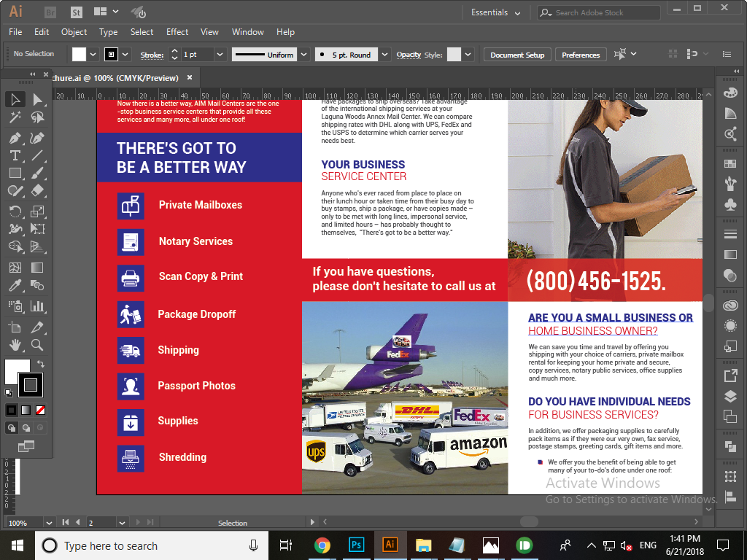Open the Preferences dialog

581,54
